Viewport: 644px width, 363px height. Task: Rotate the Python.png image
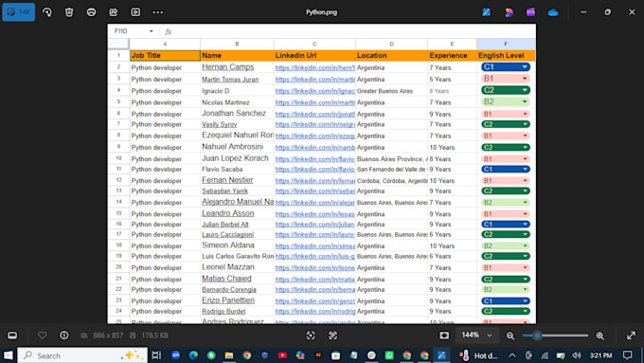(46, 12)
